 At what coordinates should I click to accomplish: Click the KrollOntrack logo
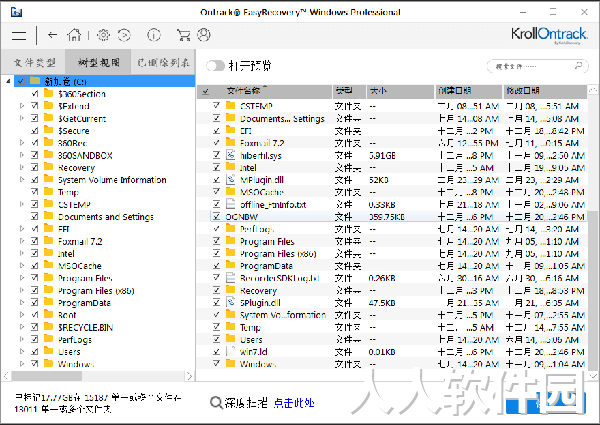pos(549,35)
